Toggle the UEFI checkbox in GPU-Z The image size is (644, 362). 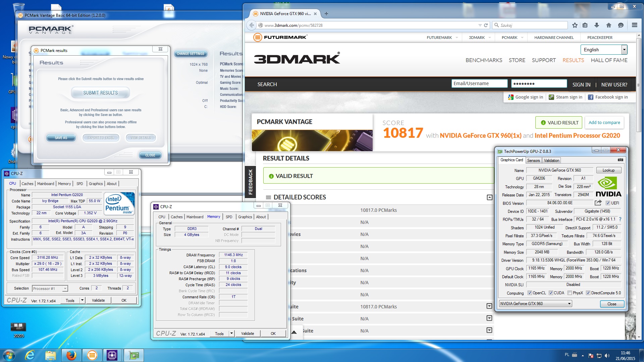tap(608, 203)
